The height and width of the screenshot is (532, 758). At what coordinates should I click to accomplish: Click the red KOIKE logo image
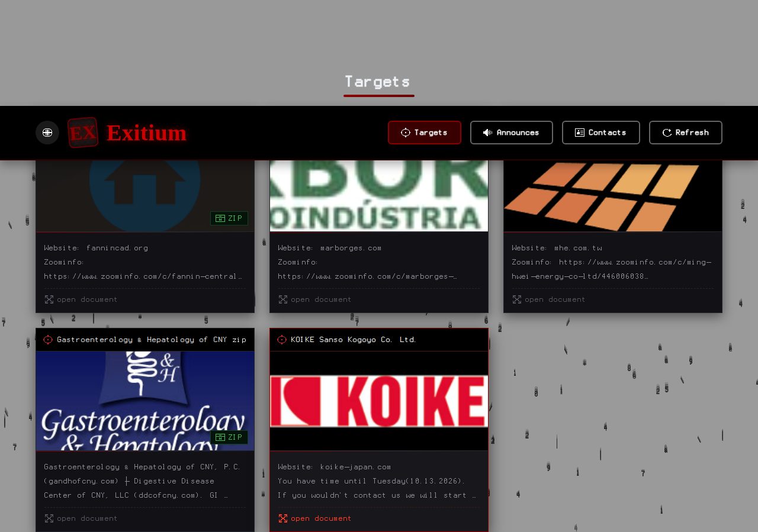coord(379,401)
